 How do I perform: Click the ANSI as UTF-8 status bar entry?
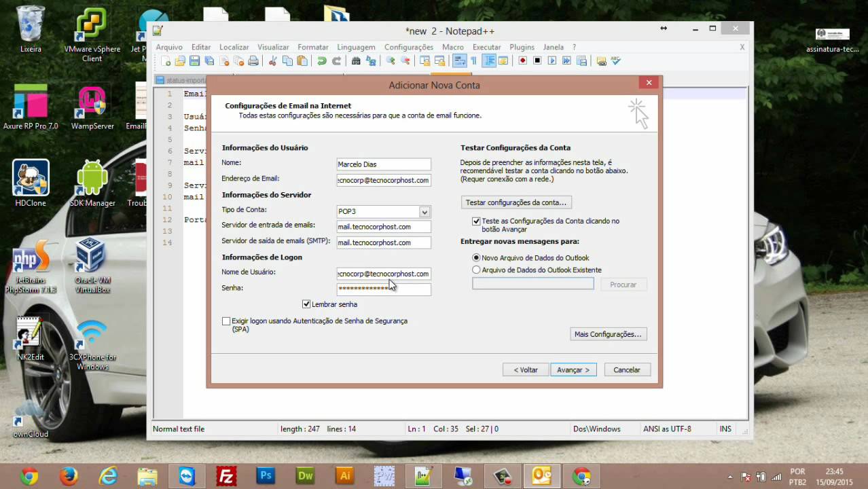(x=667, y=429)
